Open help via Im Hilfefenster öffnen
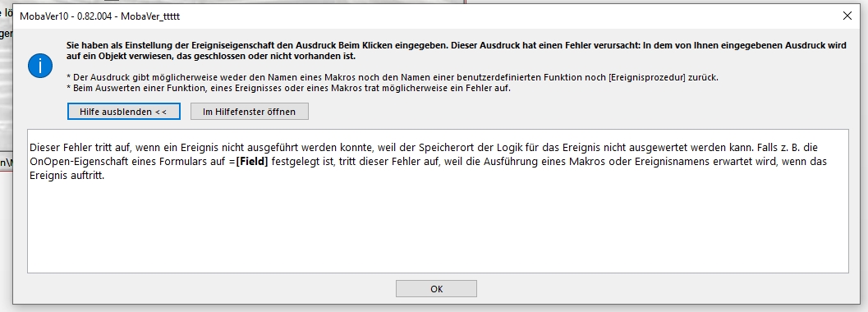This screenshot has height=312, width=868. pyautogui.click(x=249, y=111)
